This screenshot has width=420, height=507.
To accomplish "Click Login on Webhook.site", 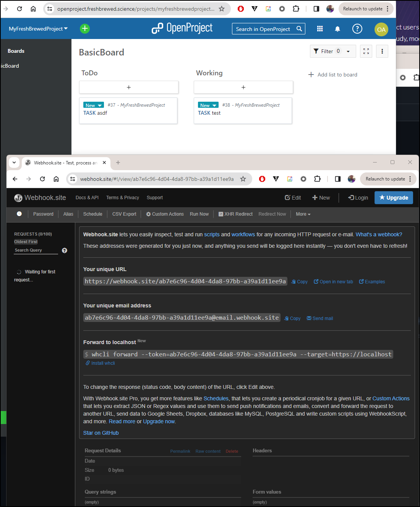I will pyautogui.click(x=358, y=198).
